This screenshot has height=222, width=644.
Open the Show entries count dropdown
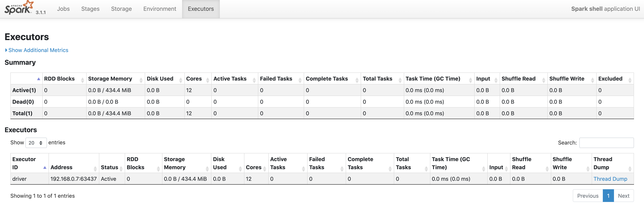(x=36, y=143)
